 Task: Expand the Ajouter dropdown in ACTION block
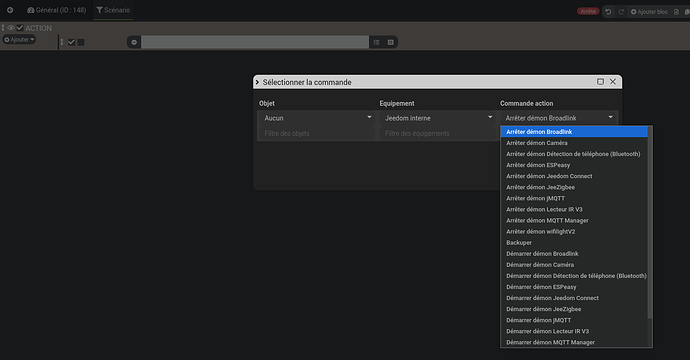click(19, 40)
